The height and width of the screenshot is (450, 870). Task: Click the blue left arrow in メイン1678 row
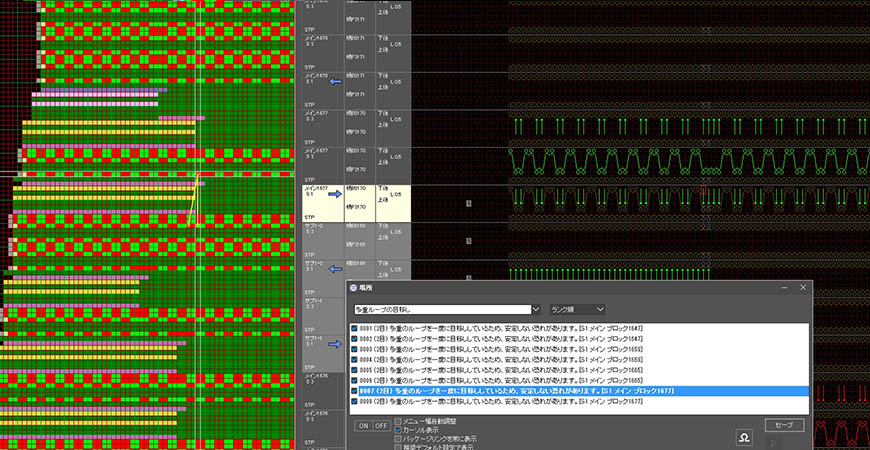(x=336, y=82)
